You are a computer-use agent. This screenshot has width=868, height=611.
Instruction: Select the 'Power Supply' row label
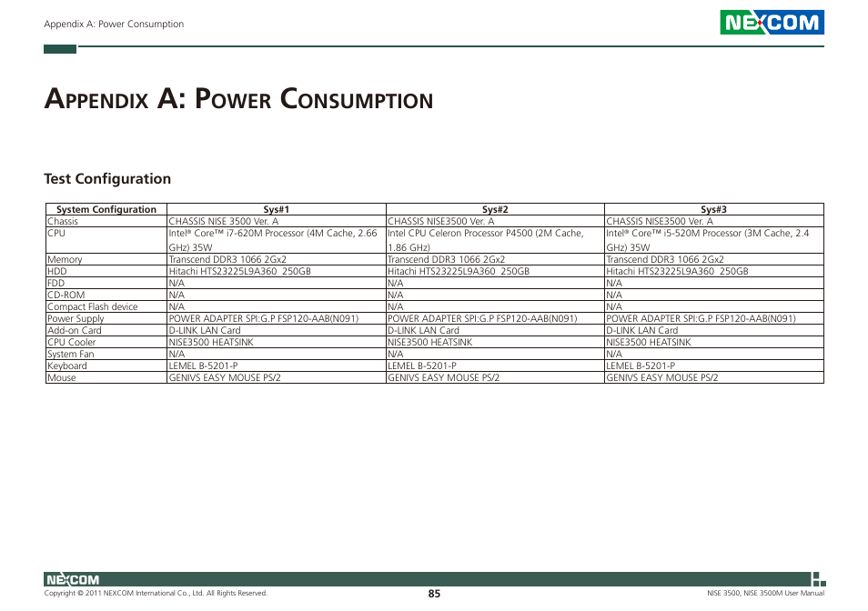pos(76,318)
